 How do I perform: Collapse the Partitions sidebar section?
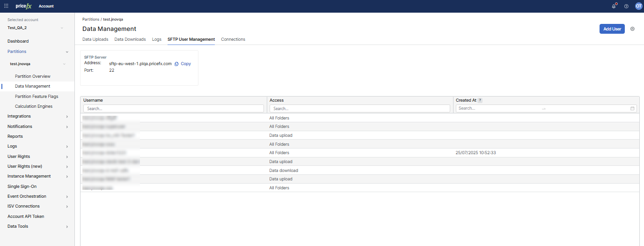click(67, 52)
